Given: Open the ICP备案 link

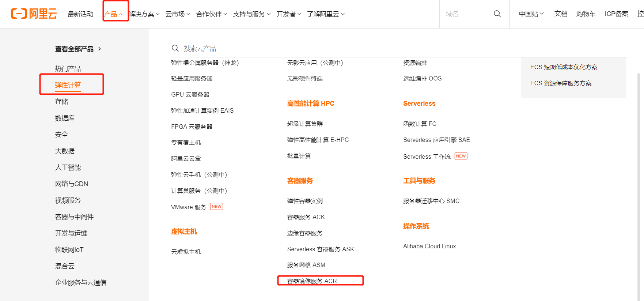Looking at the screenshot, I should pos(617,14).
